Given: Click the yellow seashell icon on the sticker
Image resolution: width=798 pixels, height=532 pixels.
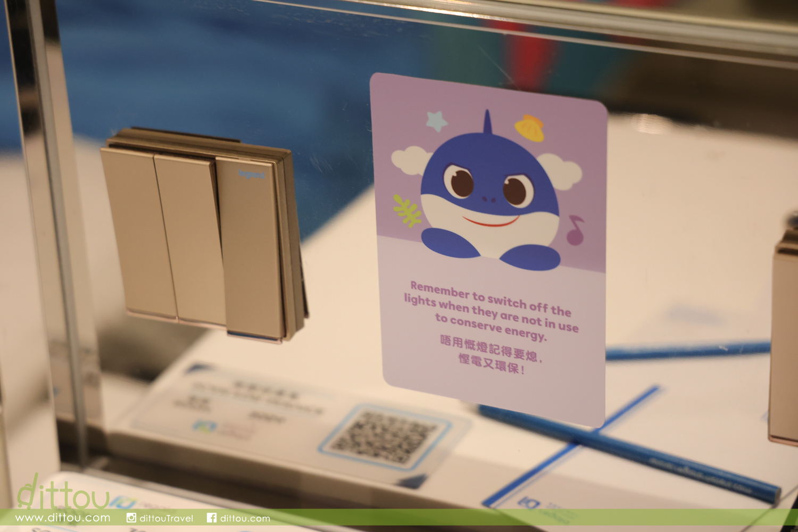Looking at the screenshot, I should tap(529, 128).
